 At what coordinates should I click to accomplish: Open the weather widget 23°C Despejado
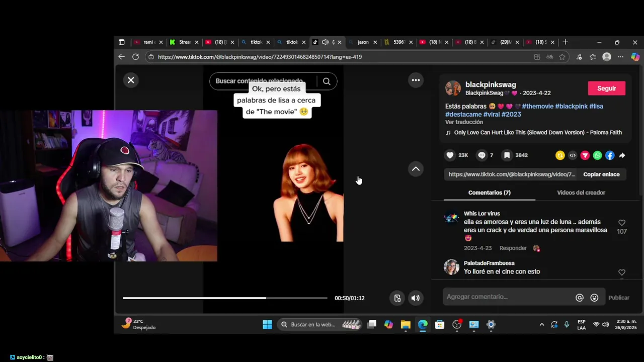139,324
